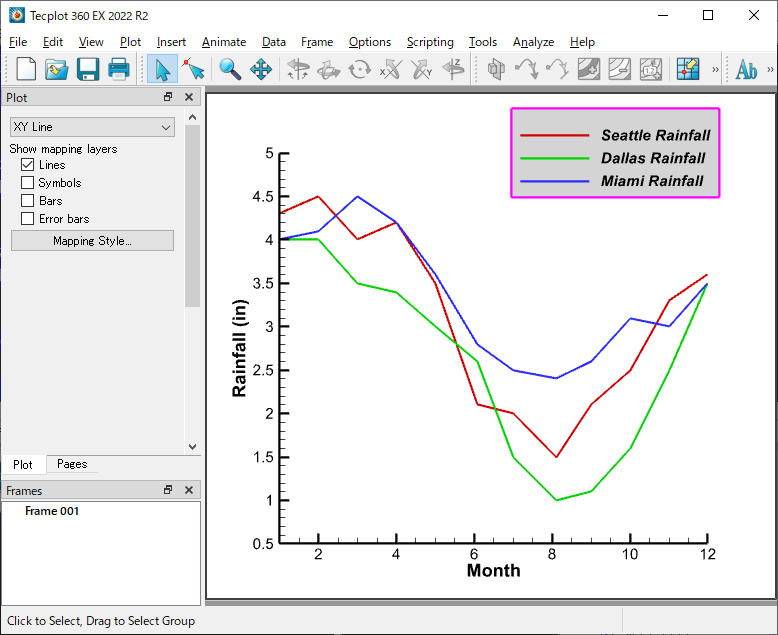
Task: Select the Month X-axis title
Action: pyautogui.click(x=494, y=571)
